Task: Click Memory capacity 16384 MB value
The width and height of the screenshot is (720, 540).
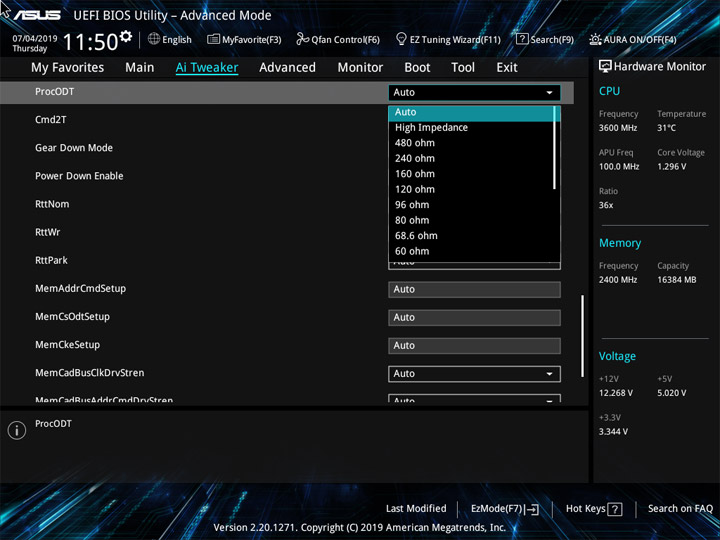Action: click(x=676, y=280)
